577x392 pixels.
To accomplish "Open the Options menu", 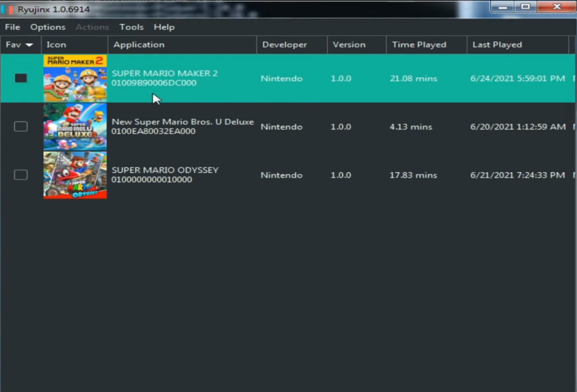I will tap(48, 27).
